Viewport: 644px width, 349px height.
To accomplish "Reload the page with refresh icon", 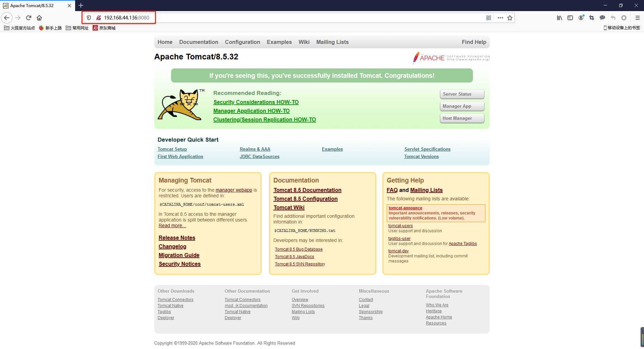I will [x=29, y=18].
